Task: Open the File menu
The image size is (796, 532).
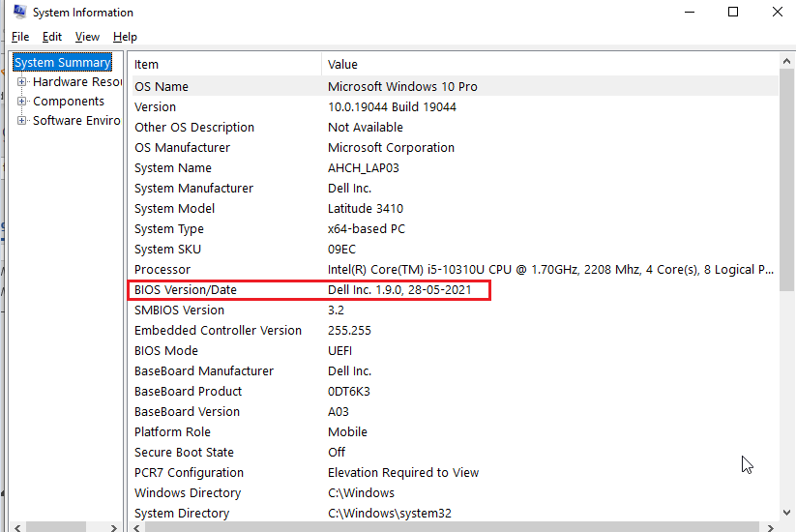Action: pyautogui.click(x=20, y=37)
